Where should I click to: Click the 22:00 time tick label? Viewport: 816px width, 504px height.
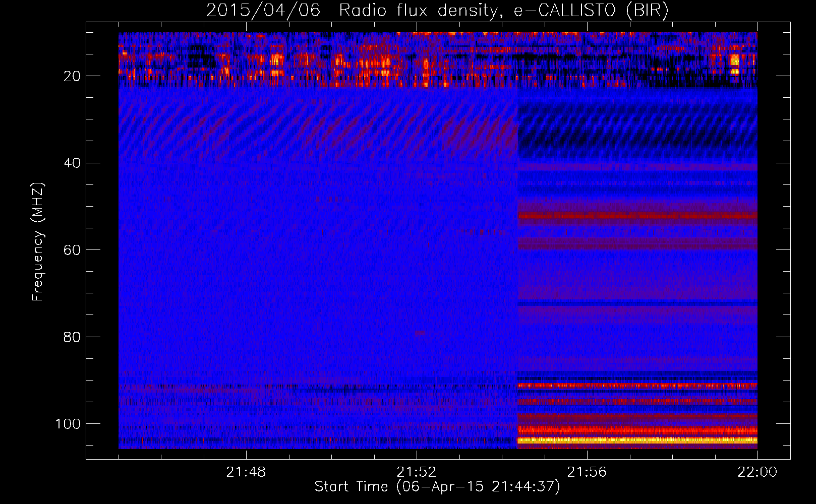tap(757, 472)
